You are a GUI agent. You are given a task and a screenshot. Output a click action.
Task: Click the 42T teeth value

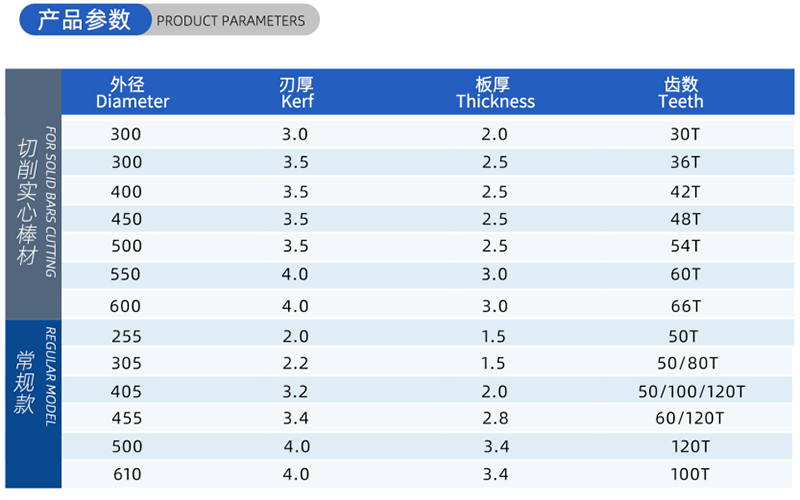click(684, 191)
